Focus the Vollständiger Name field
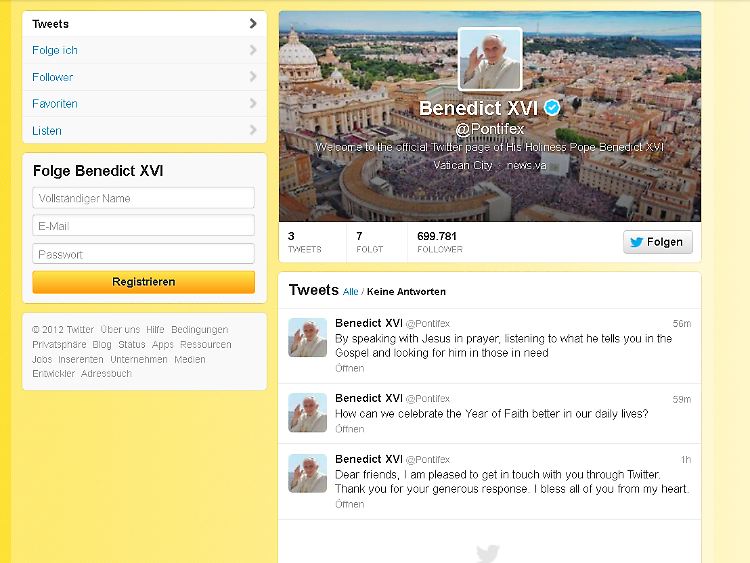Screen dimensions: 750x563 143,198
